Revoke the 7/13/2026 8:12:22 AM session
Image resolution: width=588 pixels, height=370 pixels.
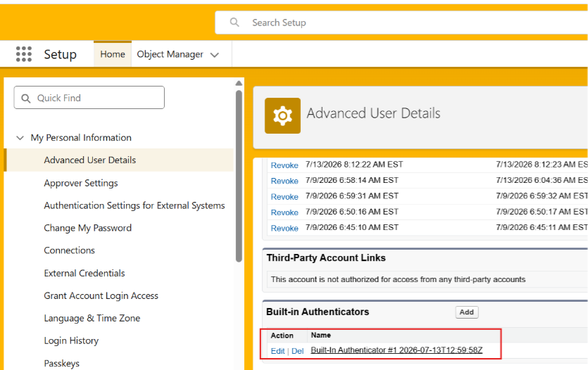pyautogui.click(x=284, y=165)
